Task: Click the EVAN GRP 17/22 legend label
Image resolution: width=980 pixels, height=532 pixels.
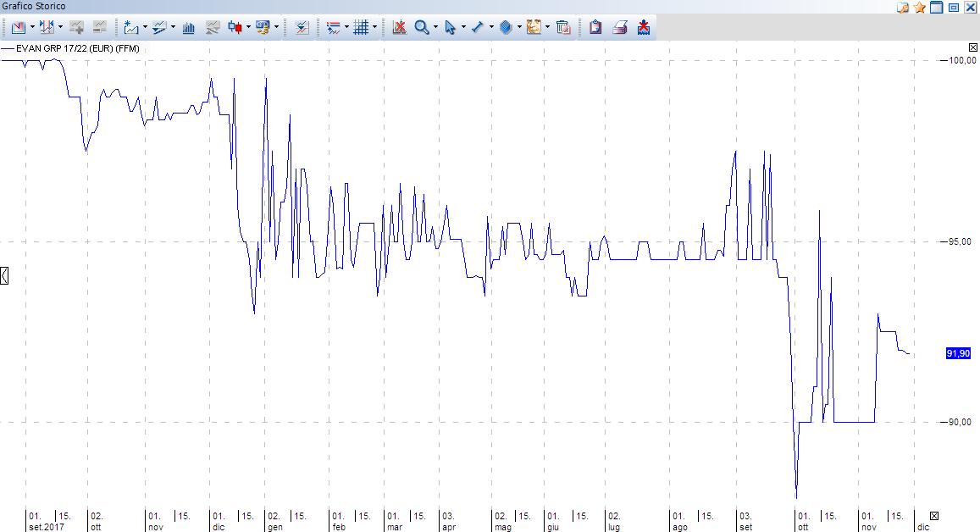Action: point(77,49)
